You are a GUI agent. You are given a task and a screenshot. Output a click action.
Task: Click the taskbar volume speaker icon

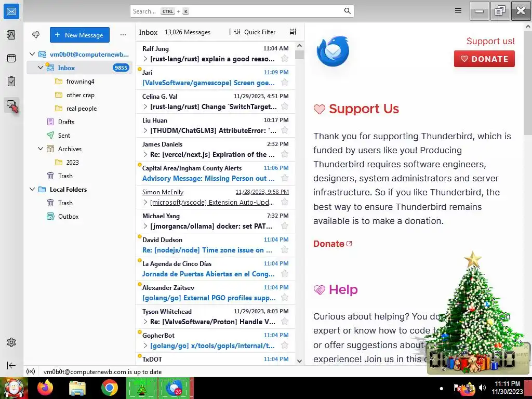(x=482, y=388)
